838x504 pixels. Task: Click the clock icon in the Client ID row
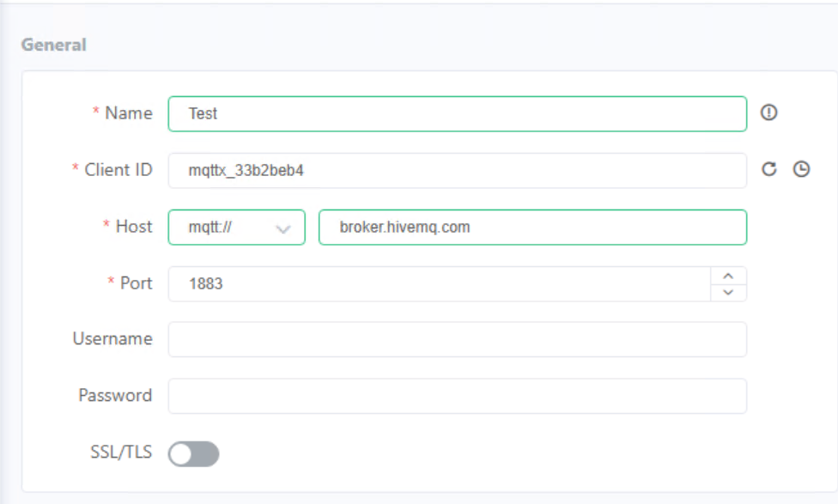[x=801, y=169]
